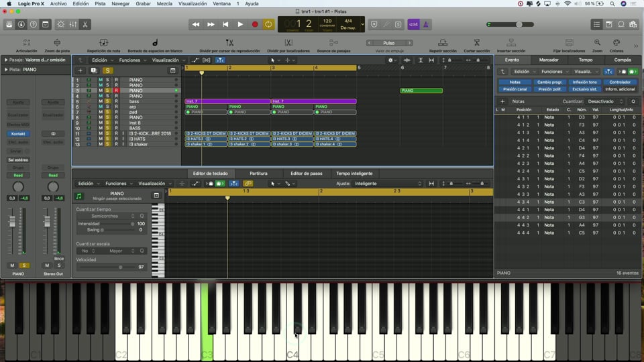Open the Mixer button in control bar
This screenshot has height=362, width=644.
click(x=72, y=24)
